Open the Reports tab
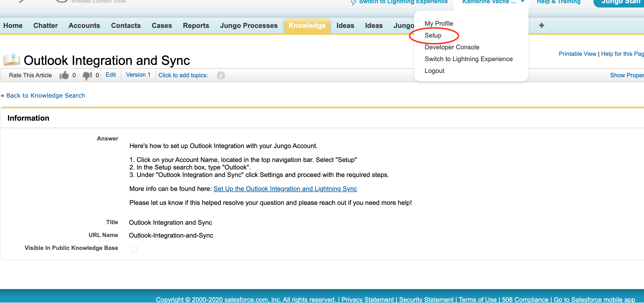This screenshot has height=303, width=644. [196, 25]
